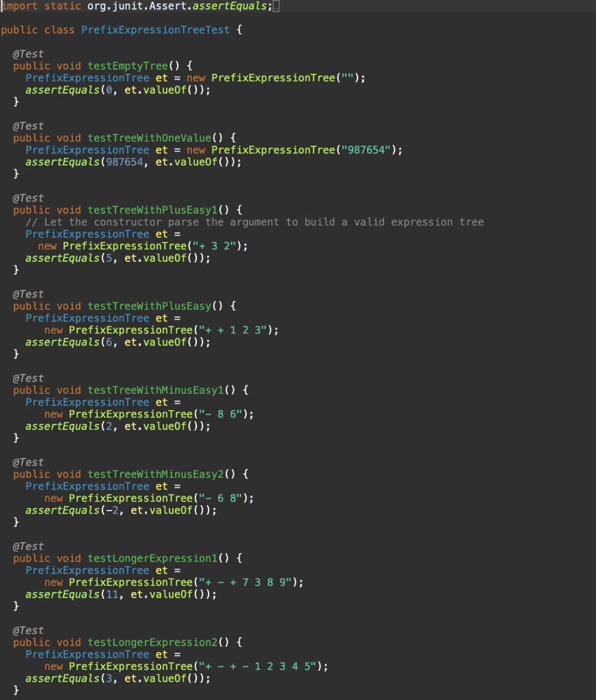
Task: Click the string literal "+ + 1 2 3"
Action: point(233,330)
